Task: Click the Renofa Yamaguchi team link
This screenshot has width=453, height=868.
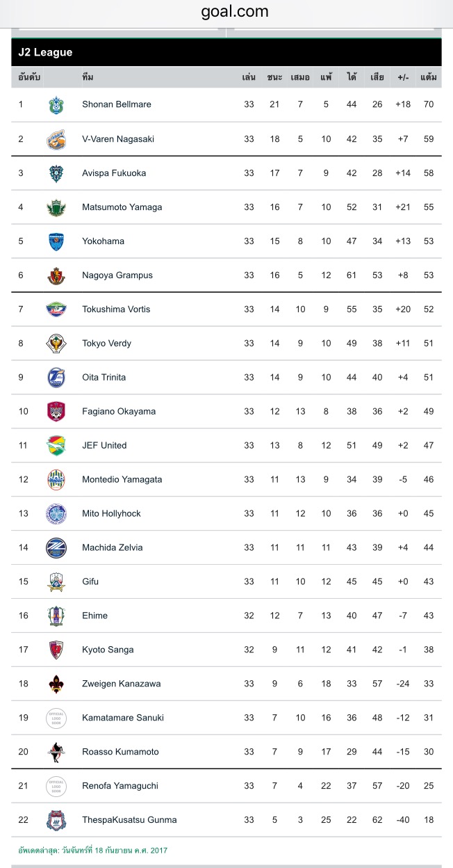Action: click(x=120, y=786)
